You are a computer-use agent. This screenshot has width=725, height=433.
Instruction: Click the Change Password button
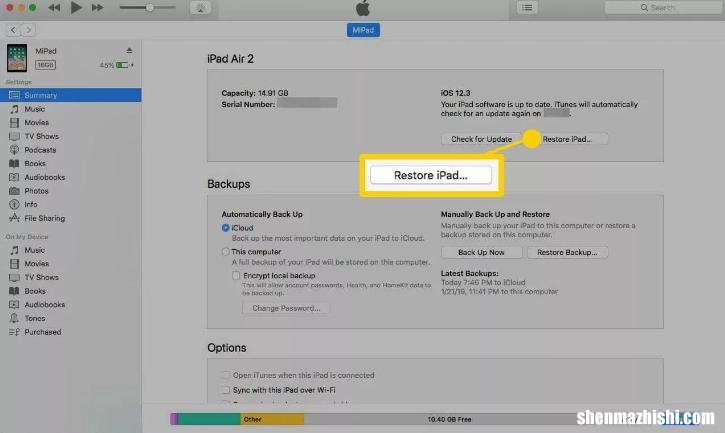point(286,308)
